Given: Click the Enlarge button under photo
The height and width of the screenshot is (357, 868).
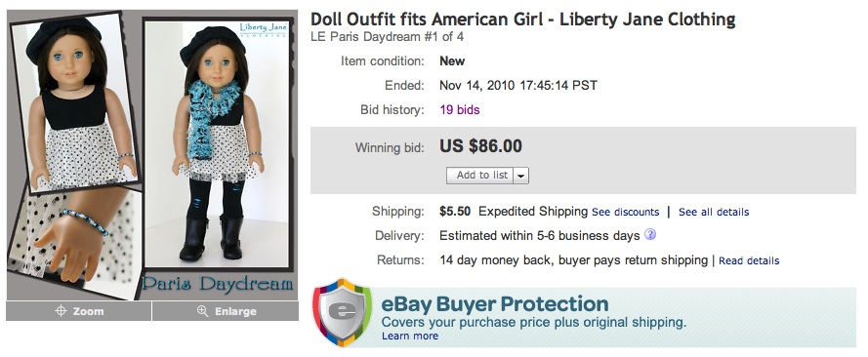Looking at the screenshot, I should tap(226, 311).
